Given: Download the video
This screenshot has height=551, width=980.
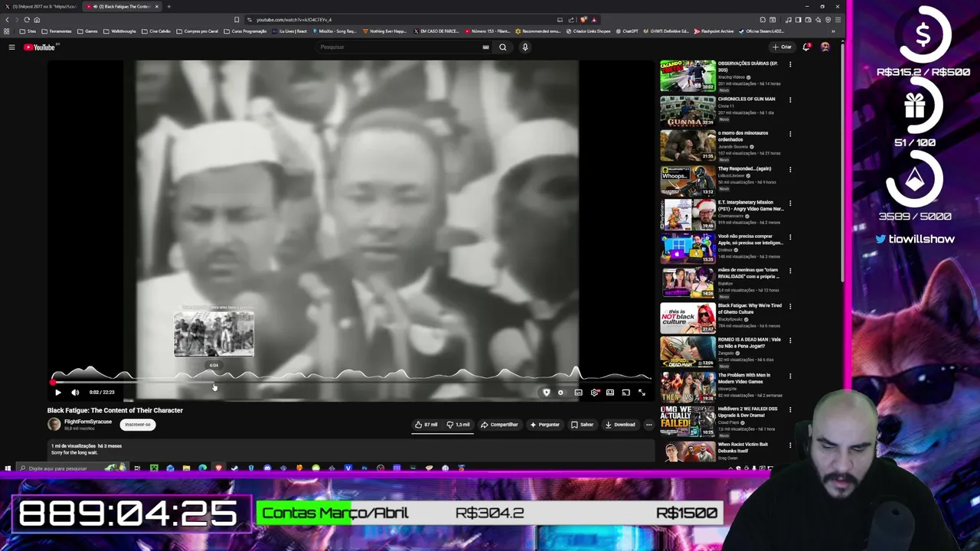Looking at the screenshot, I should click(x=620, y=425).
